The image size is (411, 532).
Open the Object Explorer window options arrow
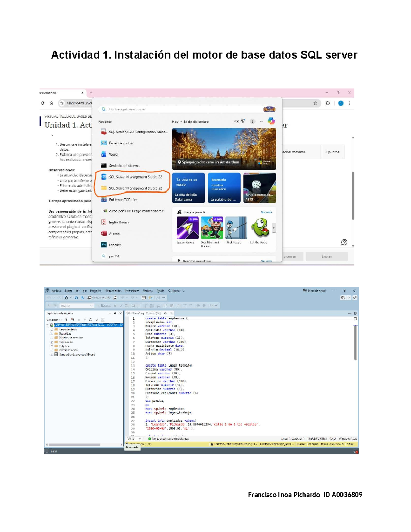pos(110,313)
